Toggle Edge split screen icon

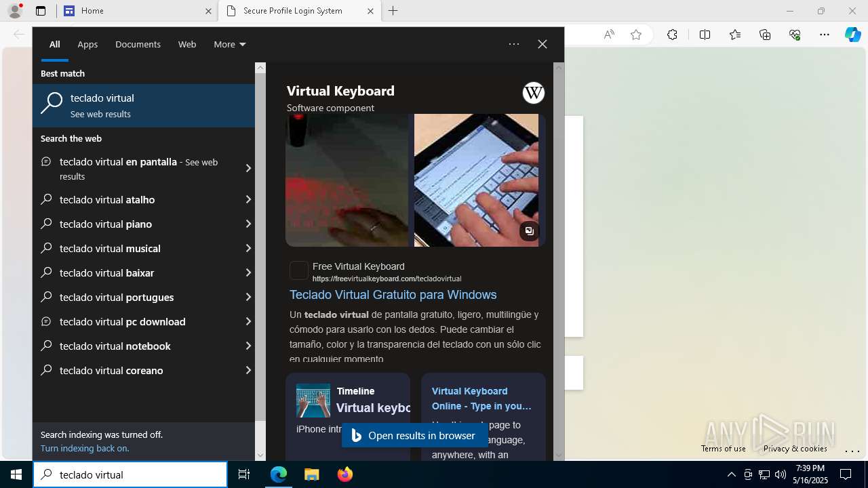(x=705, y=35)
